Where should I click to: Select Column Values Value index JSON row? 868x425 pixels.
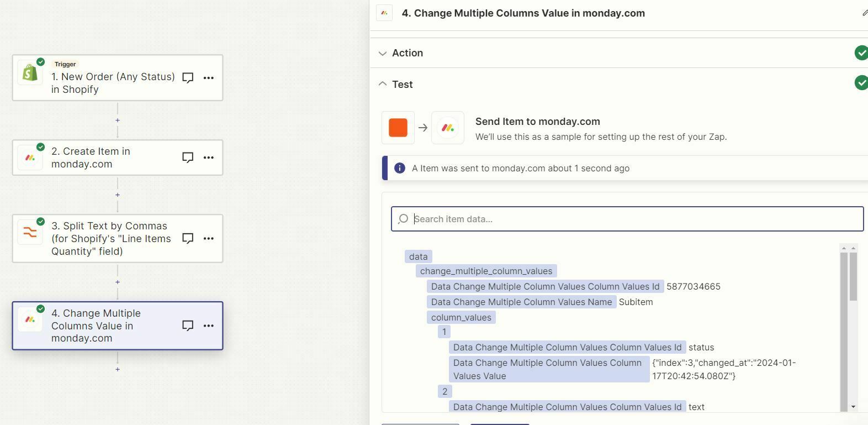click(623, 369)
